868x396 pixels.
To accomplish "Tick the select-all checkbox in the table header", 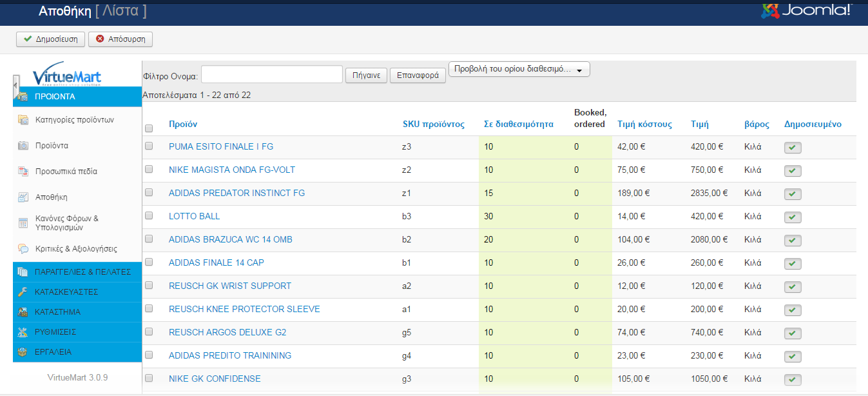I will (x=149, y=128).
